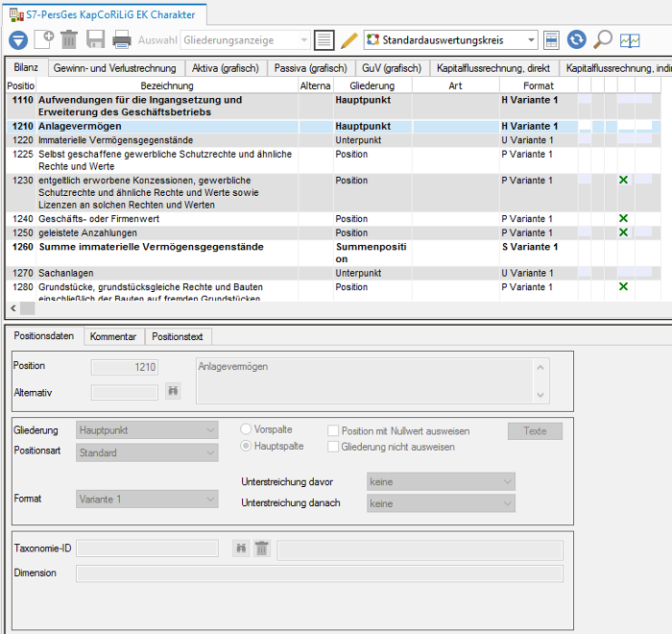Click the Dimension input field

320,573
